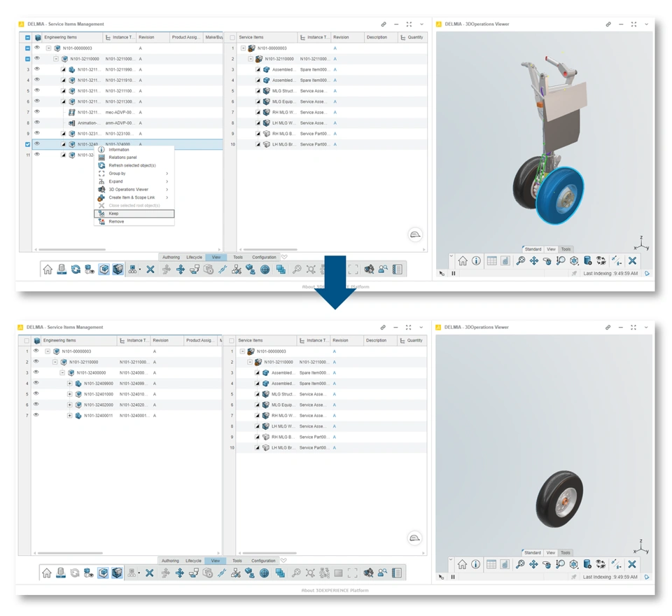Click the Home icon in the top 3DOperations Viewer toolbar
This screenshot has width=672, height=616.
click(463, 260)
